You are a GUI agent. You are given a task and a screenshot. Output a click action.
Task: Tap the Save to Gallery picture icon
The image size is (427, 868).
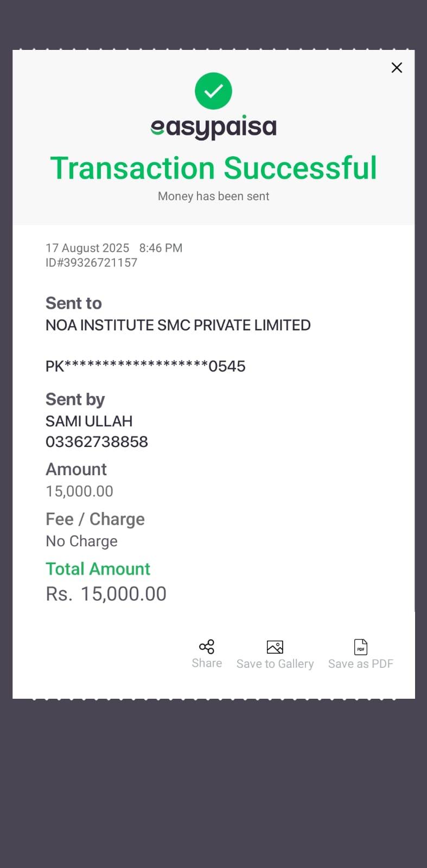click(x=275, y=647)
